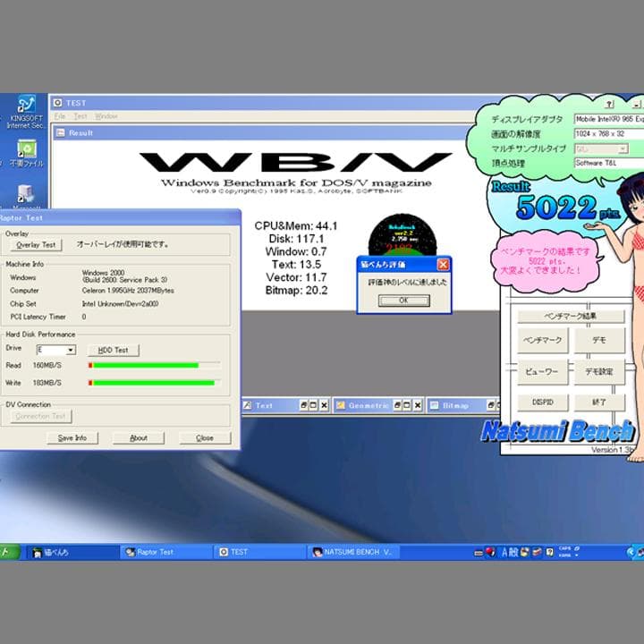Open the Window menu in TEST window
This screenshot has width=644, height=644.
pyautogui.click(x=106, y=116)
